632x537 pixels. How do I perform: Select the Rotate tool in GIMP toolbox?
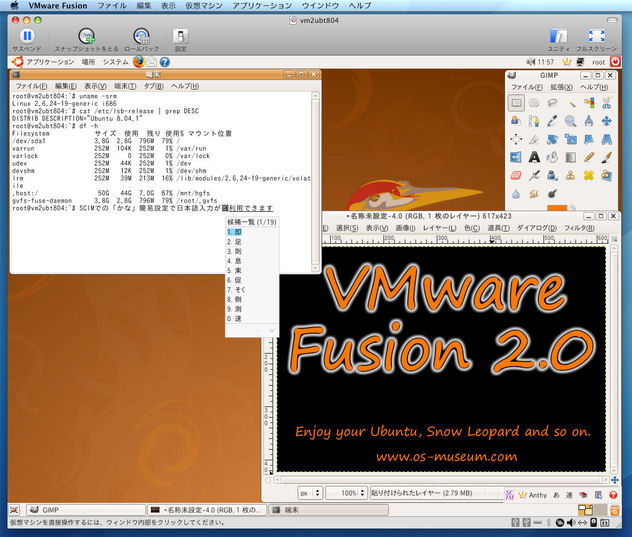[552, 139]
